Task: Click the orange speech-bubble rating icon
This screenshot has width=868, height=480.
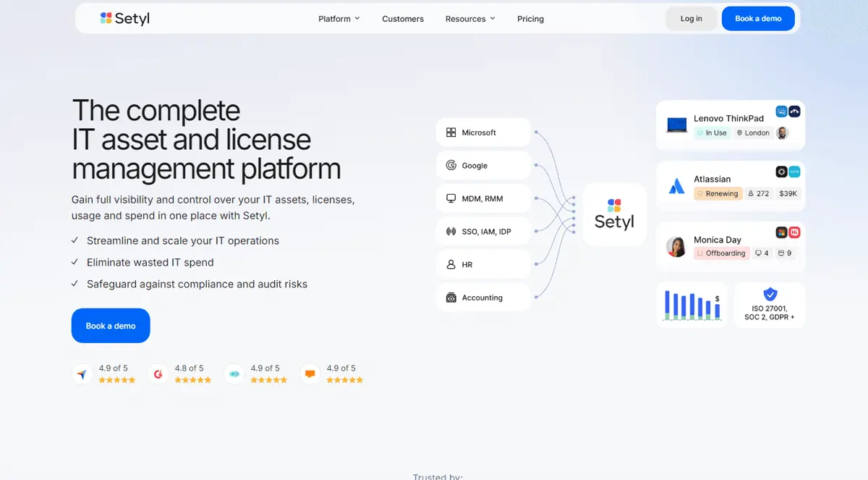Action: (x=310, y=374)
